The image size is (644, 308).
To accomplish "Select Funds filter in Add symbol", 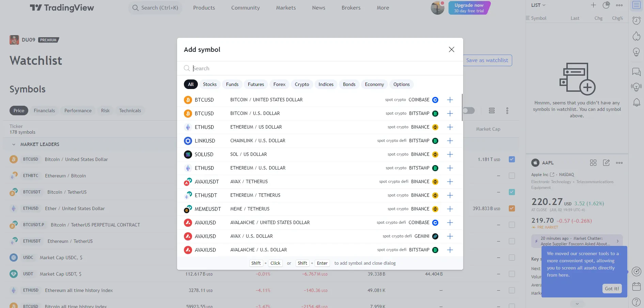I will [232, 84].
